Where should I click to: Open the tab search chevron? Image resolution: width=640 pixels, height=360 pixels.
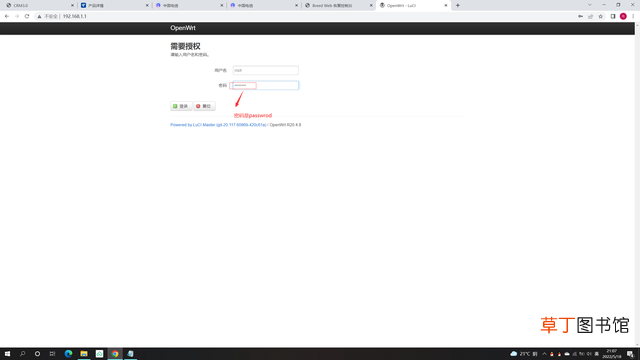tap(590, 5)
